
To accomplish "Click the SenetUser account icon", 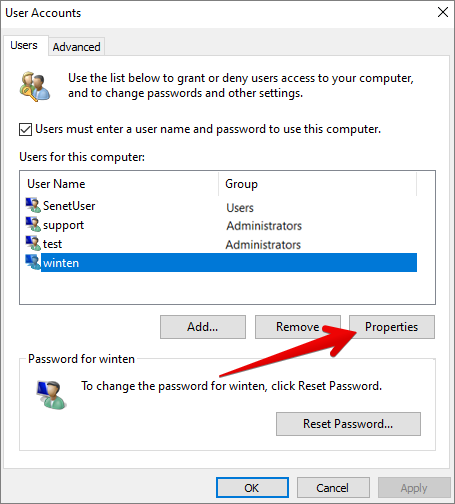I will tap(33, 205).
